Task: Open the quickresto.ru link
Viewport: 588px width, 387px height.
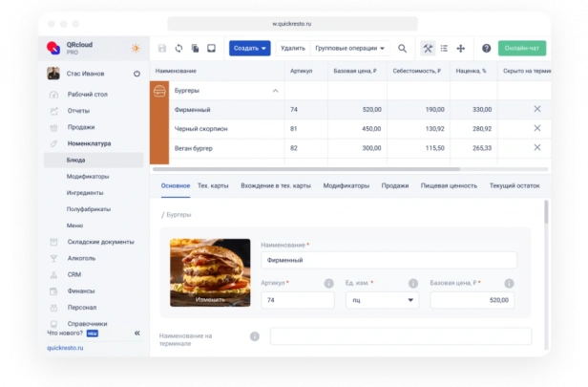Action: tap(65, 348)
